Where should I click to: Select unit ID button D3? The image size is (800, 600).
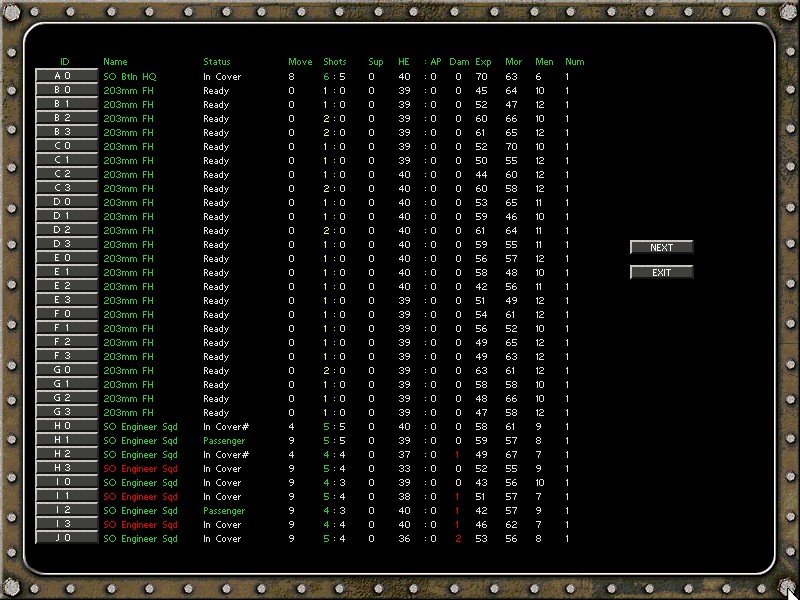tap(66, 244)
